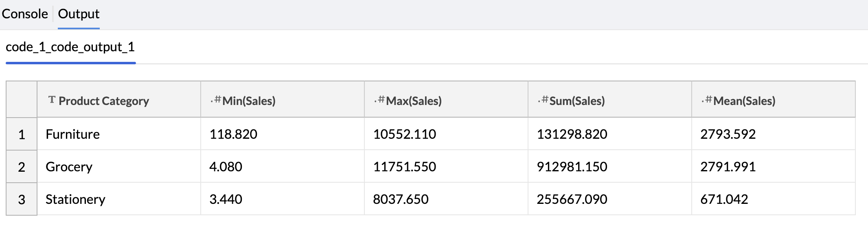Select row number 1
This screenshot has width=868, height=236.
point(22,134)
